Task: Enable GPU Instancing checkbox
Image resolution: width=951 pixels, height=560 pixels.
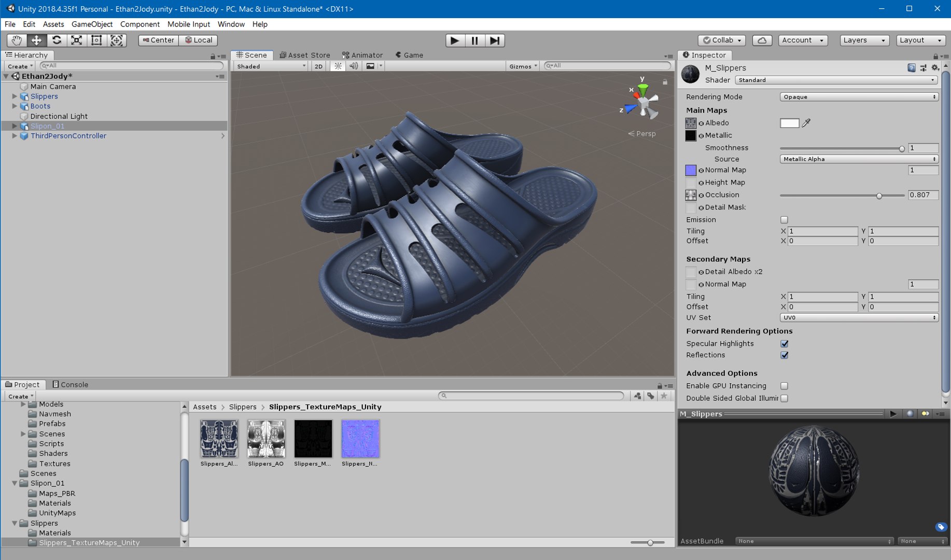Action: coord(784,386)
